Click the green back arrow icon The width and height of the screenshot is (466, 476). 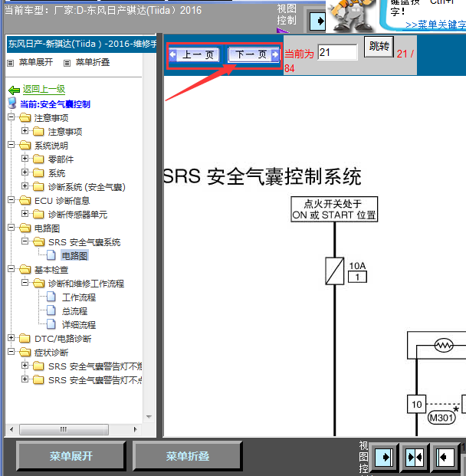(15, 90)
